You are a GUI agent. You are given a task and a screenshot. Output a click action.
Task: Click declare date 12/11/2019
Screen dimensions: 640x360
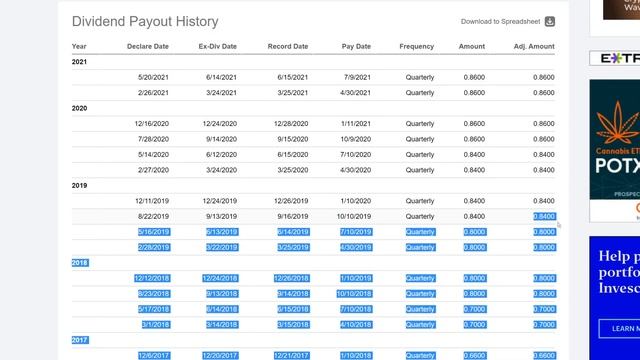pos(151,201)
